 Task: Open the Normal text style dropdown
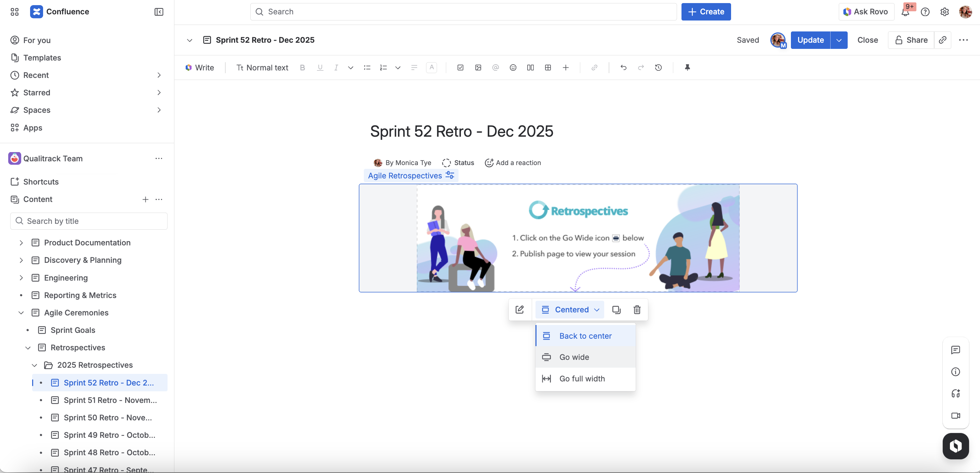coord(262,68)
